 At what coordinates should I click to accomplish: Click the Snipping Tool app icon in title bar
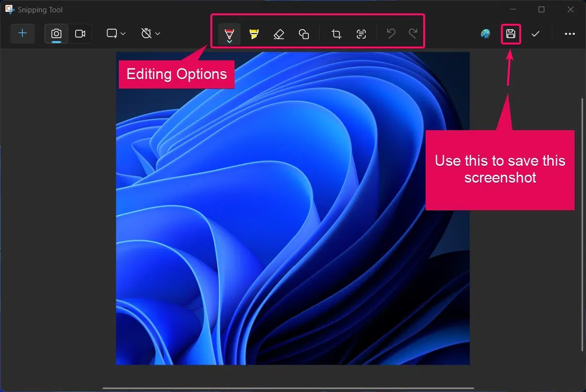10,9
